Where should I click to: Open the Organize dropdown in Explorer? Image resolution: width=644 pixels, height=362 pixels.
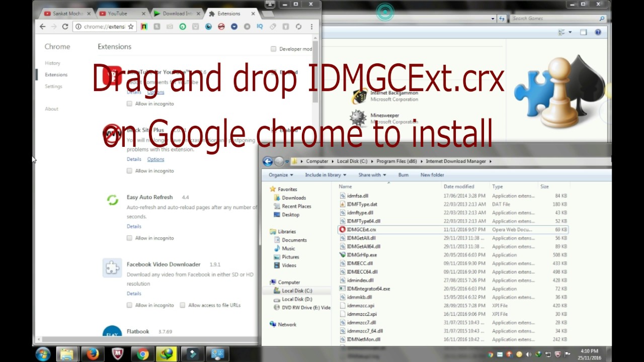coord(281,175)
